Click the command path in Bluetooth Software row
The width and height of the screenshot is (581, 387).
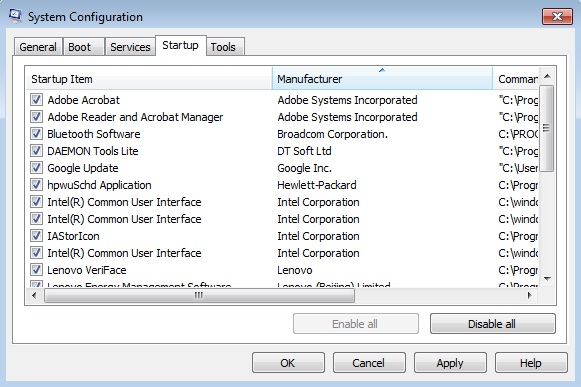[x=518, y=134]
